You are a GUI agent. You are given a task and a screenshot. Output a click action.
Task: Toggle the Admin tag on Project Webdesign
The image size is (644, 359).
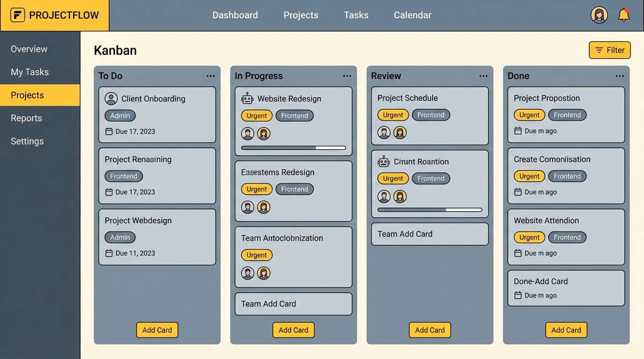pyautogui.click(x=120, y=237)
